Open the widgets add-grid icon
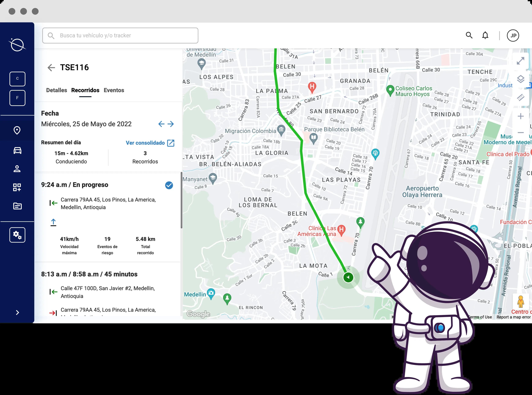Image resolution: width=532 pixels, height=395 pixels. tap(17, 187)
